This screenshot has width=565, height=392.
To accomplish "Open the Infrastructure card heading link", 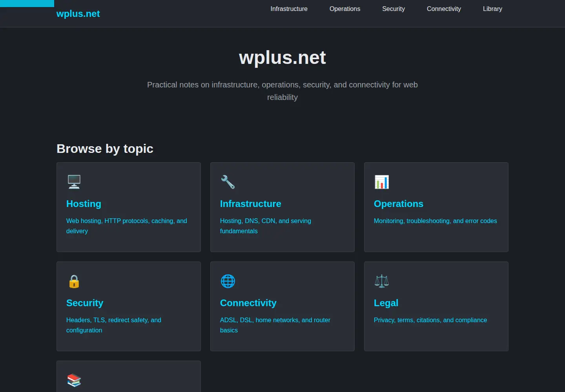I will point(251,204).
